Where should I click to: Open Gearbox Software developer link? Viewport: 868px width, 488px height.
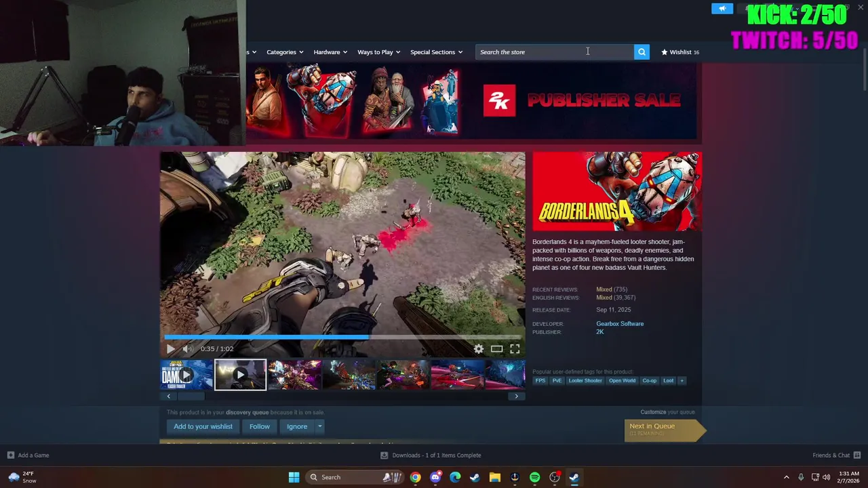point(620,324)
